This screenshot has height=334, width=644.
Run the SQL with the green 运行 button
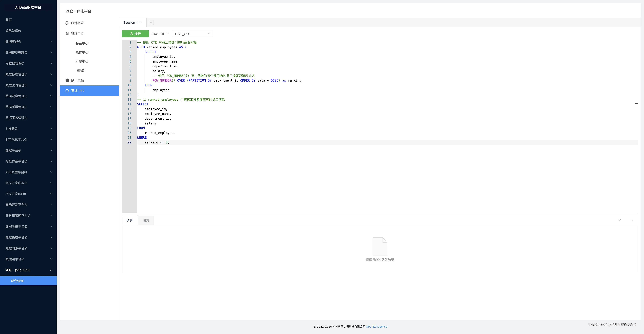[x=135, y=34]
